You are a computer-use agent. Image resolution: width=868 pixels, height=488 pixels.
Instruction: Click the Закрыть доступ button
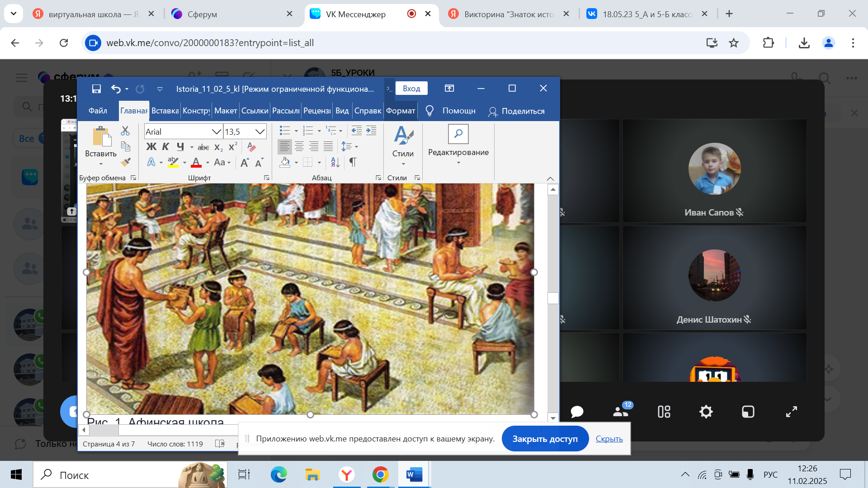click(x=545, y=439)
